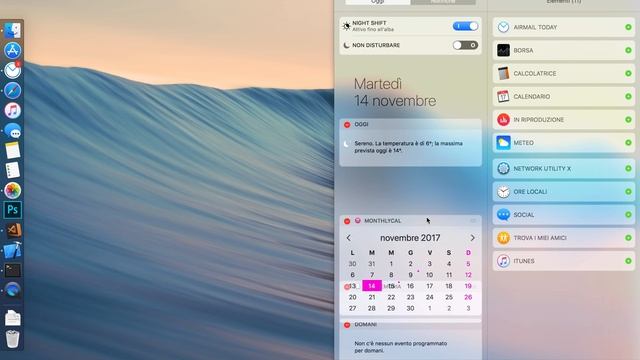Add the Calendario widget with its green plus

tap(628, 96)
